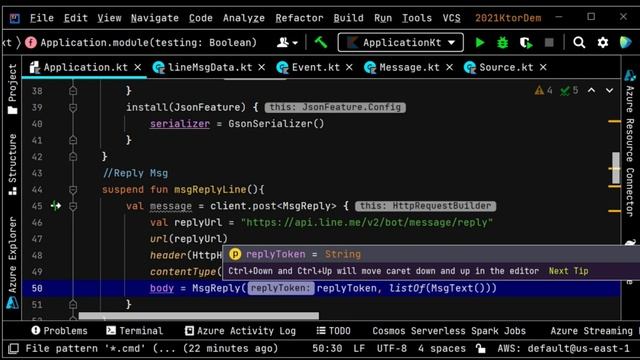Toggle read-only lock icon in status bar

click(x=481, y=349)
